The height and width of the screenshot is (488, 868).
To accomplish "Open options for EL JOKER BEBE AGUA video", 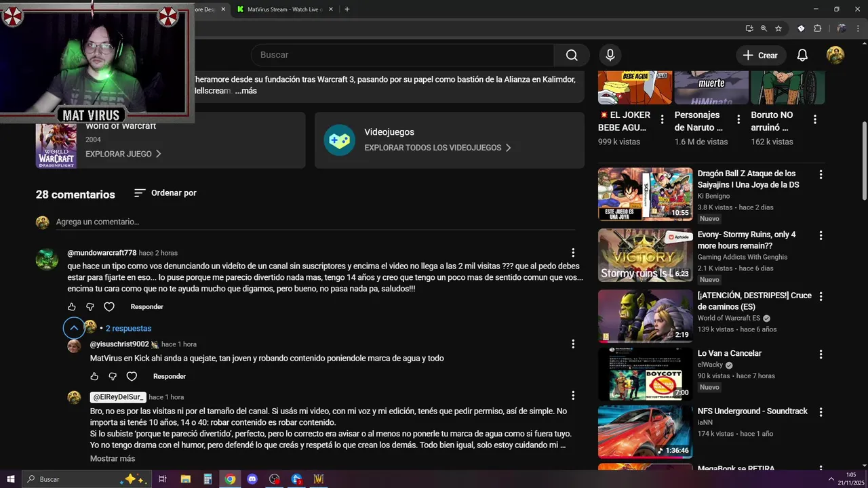I will [662, 119].
